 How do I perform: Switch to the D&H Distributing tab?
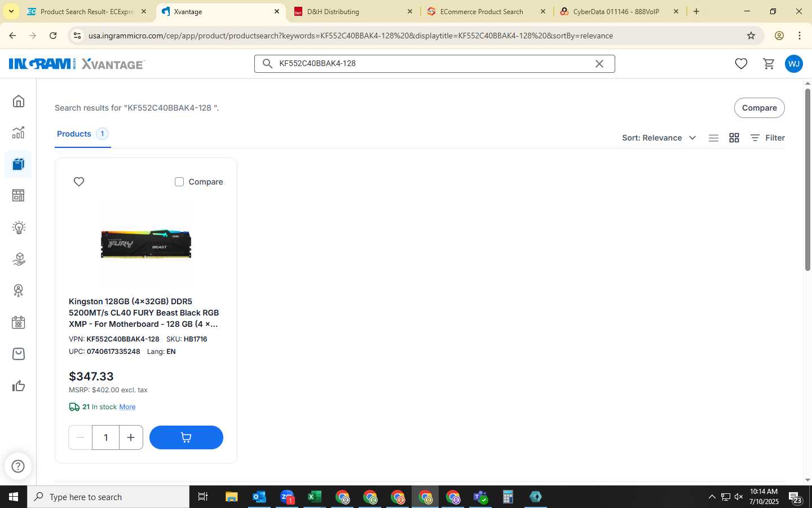click(354, 11)
